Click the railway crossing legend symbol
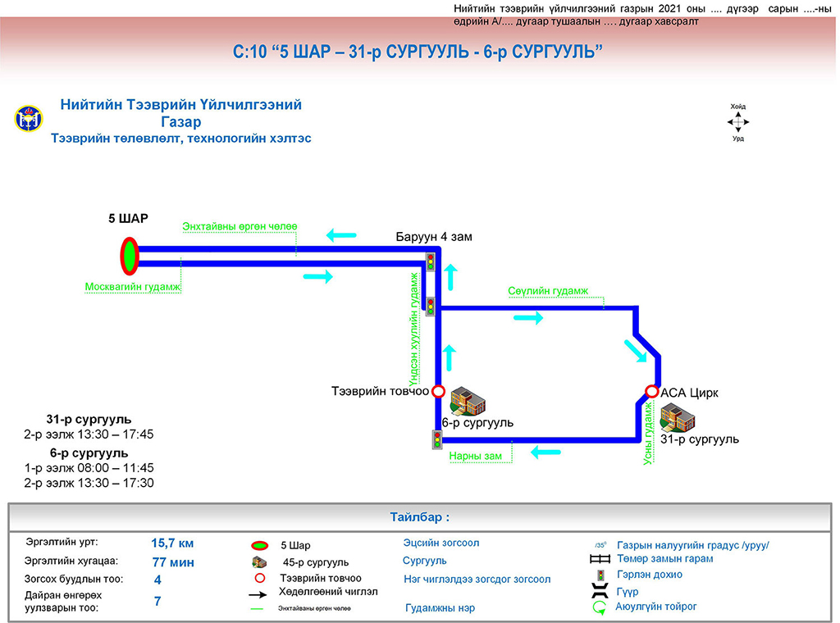The height and width of the screenshot is (623, 840). point(600,559)
